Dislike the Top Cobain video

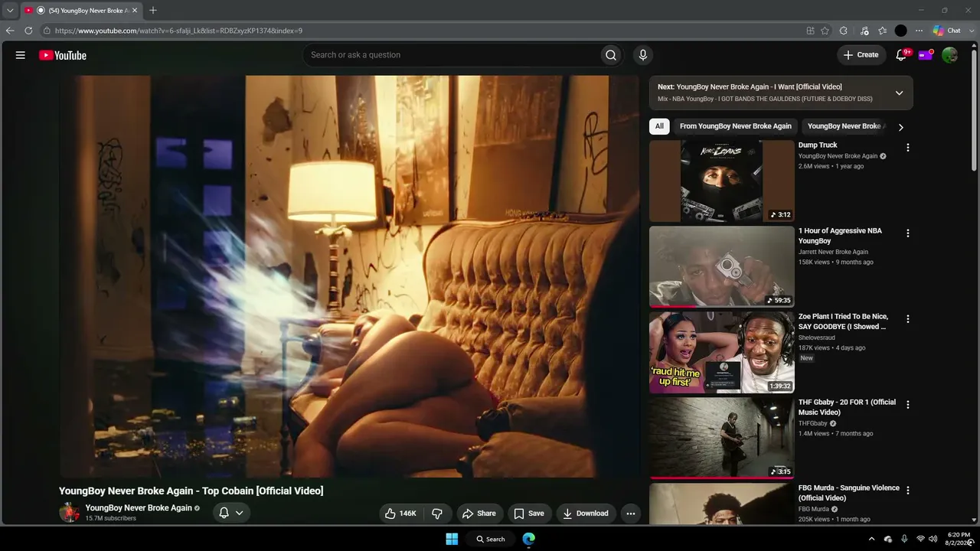coord(437,514)
